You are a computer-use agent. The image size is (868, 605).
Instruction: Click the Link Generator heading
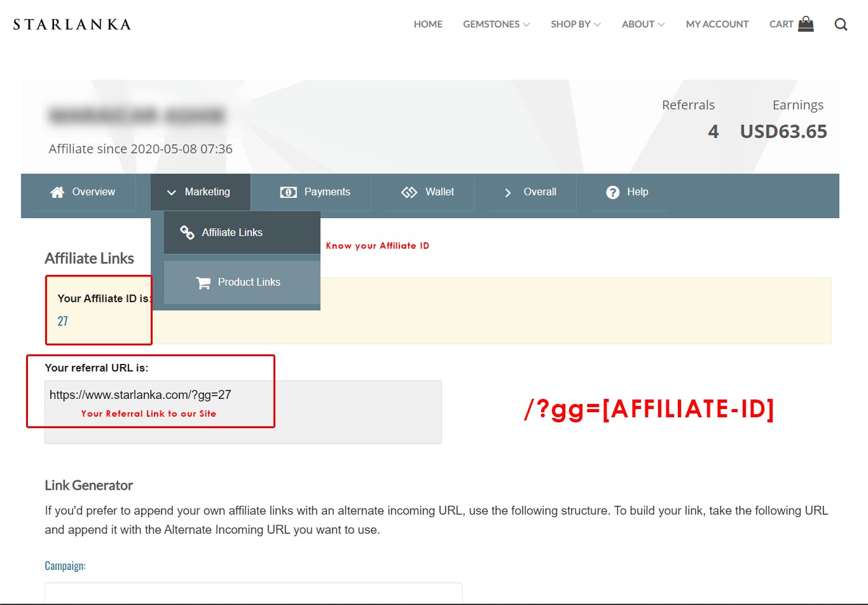tap(88, 485)
